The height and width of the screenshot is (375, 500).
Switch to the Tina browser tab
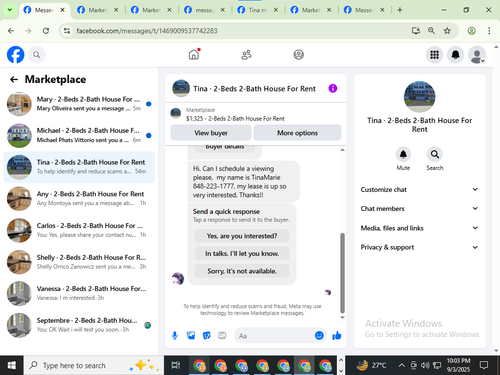click(258, 10)
